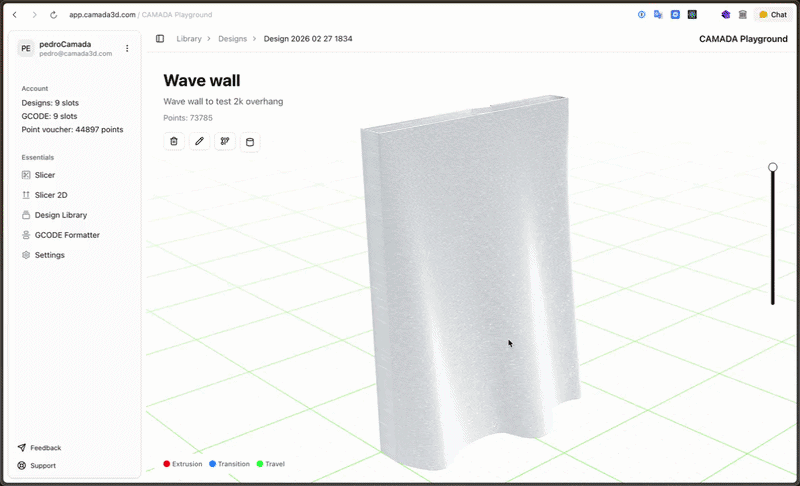Click the GCODE Formatter icon
This screenshot has height=486, width=800.
point(26,235)
